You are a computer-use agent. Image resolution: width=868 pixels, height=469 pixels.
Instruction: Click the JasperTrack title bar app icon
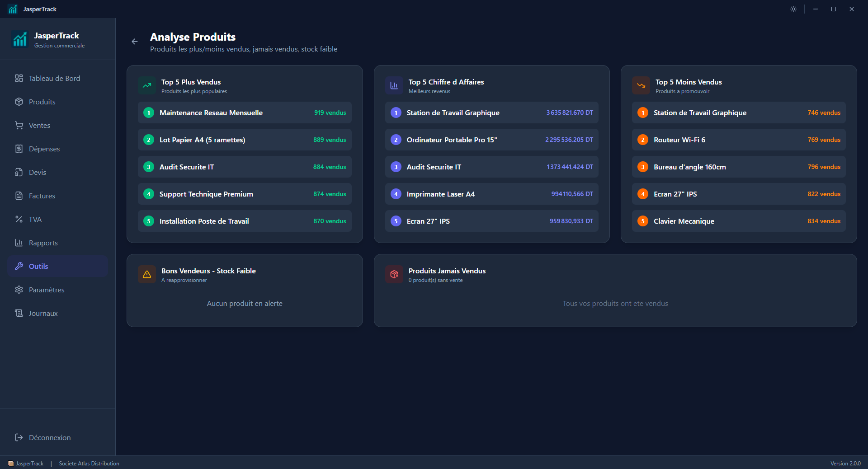pos(13,9)
